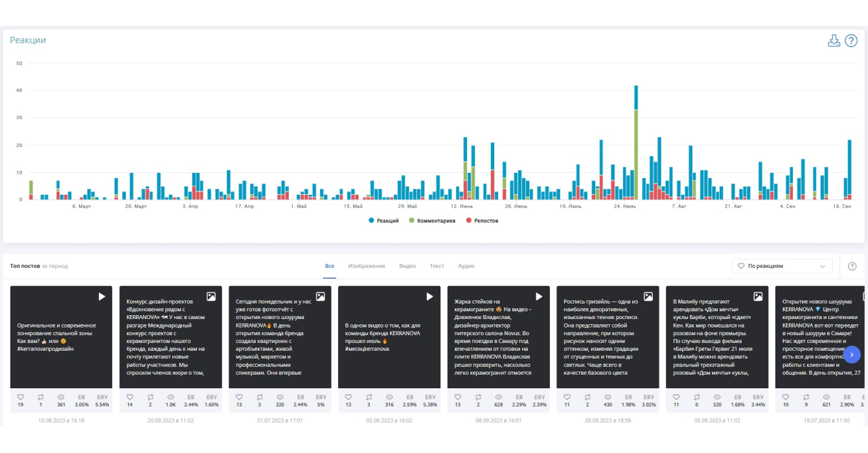
Task: Switch to the Изображения tab
Action: point(367,266)
